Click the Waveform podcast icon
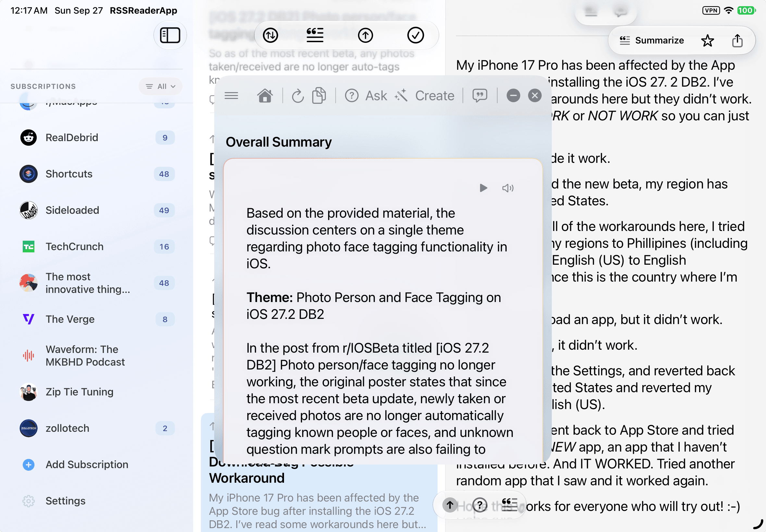 tap(28, 356)
